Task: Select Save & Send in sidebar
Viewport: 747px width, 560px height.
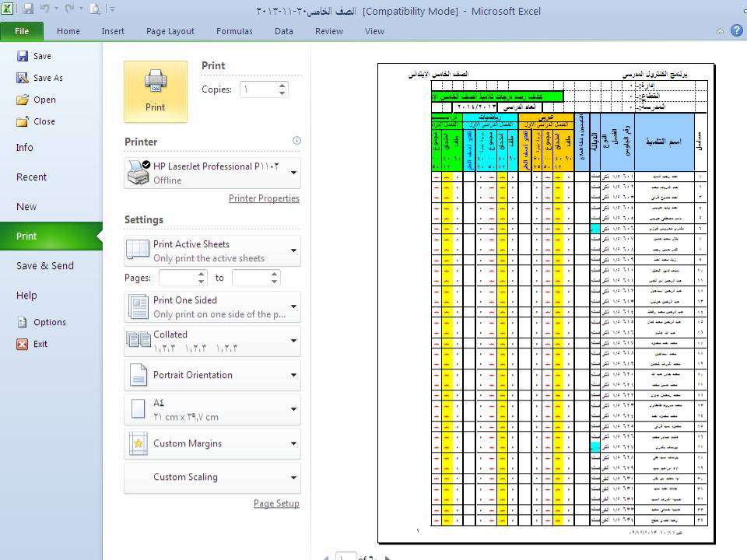Action: coord(45,266)
